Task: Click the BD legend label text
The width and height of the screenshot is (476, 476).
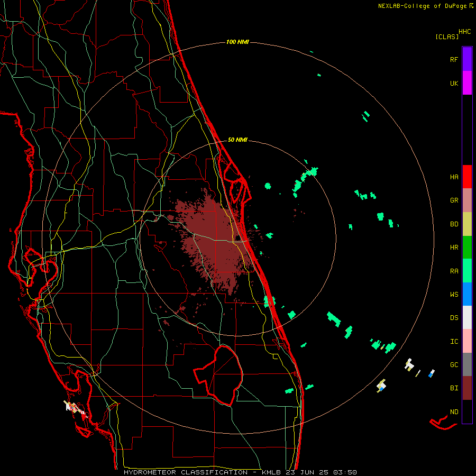Action: [454, 224]
